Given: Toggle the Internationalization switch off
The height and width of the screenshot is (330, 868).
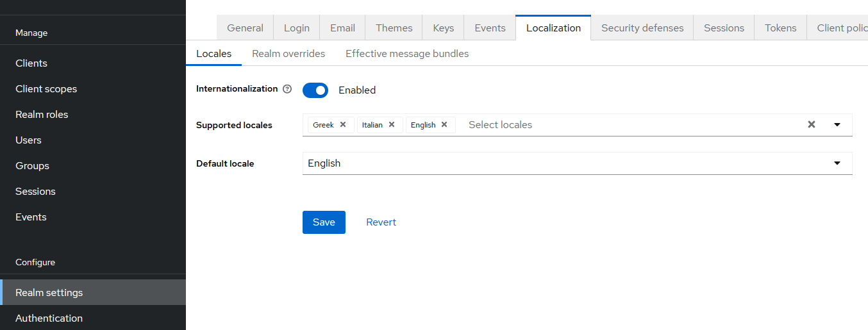Looking at the screenshot, I should click(315, 90).
